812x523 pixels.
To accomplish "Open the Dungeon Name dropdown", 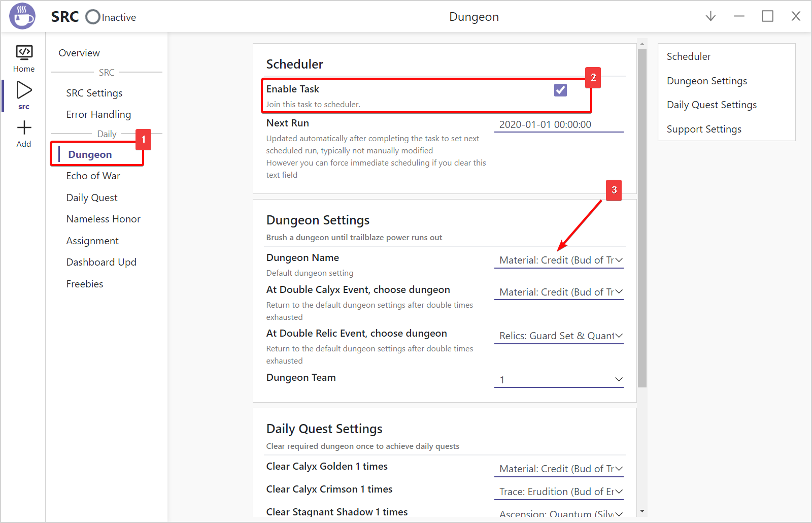I will pos(559,260).
